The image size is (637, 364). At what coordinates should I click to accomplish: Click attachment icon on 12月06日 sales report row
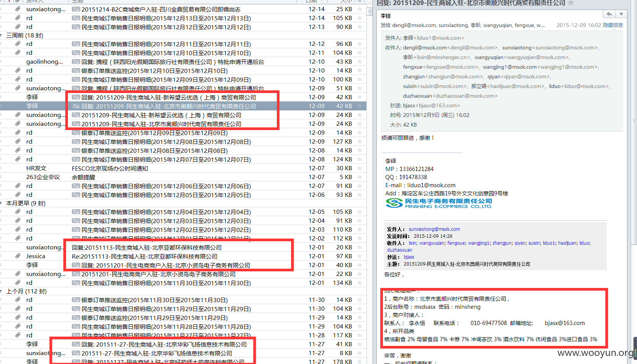point(18,186)
